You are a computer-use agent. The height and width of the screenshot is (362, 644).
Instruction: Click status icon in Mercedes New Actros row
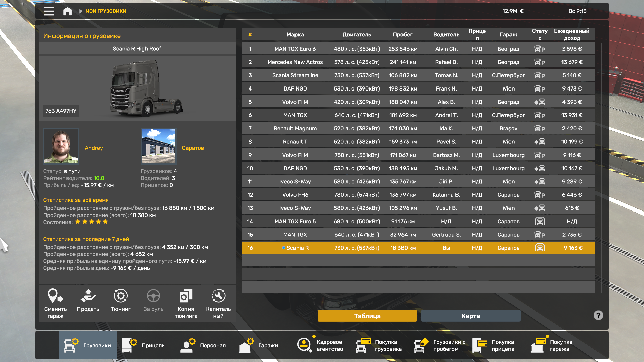540,62
